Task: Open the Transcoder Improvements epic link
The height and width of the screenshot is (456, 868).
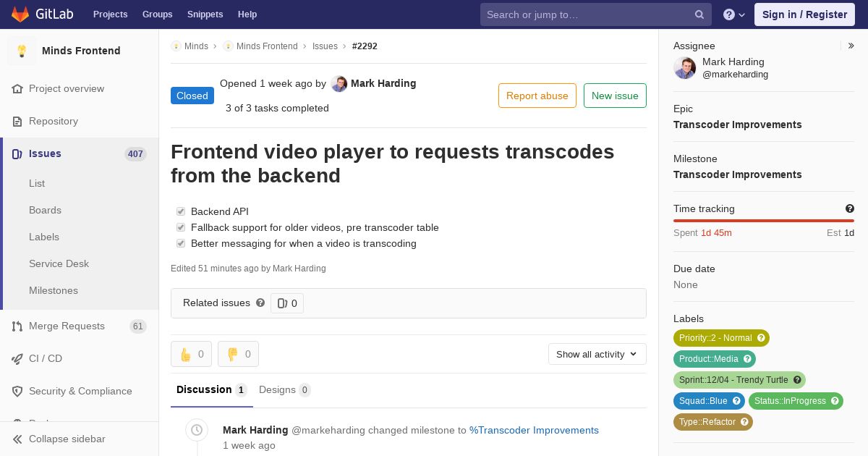Action: [737, 124]
